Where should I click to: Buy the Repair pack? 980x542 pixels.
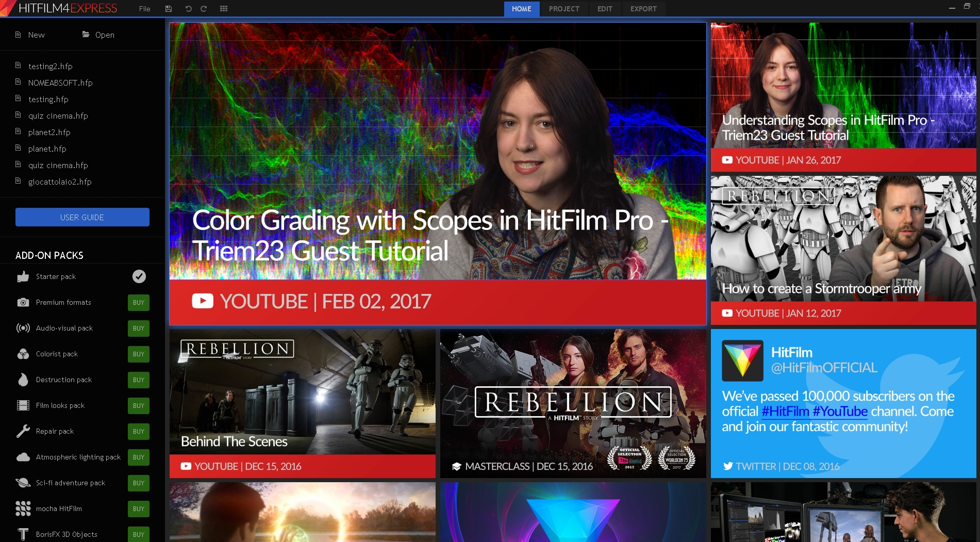[139, 432]
